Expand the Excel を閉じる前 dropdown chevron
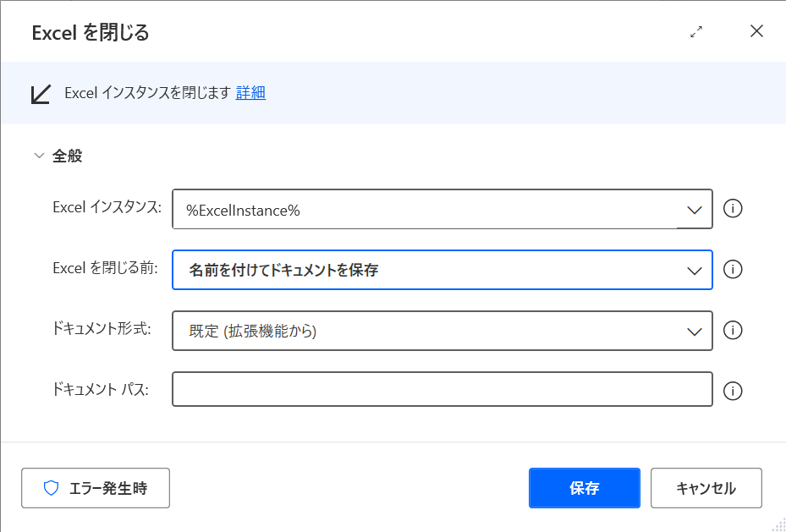Screen dimensions: 786x532 click(x=695, y=271)
